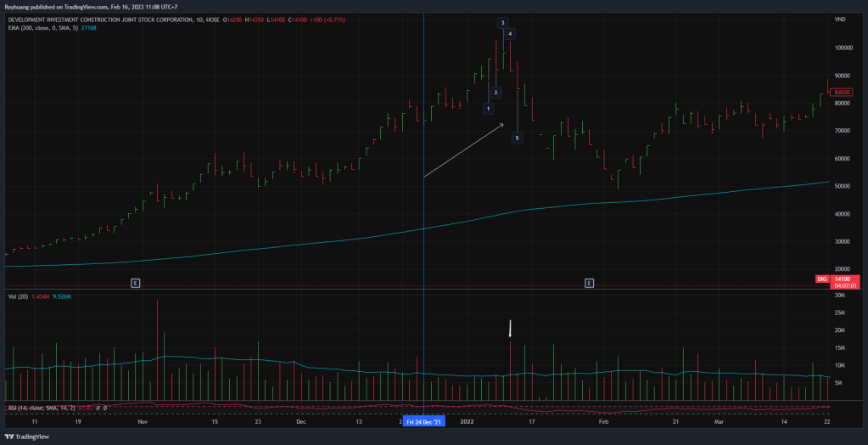Click the Vol (20) indicator legend

click(39, 296)
